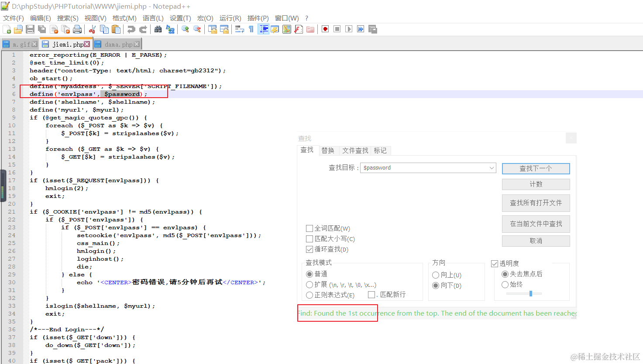Open the 搜索(S) menu
The width and height of the screenshot is (643, 364).
pos(68,18)
